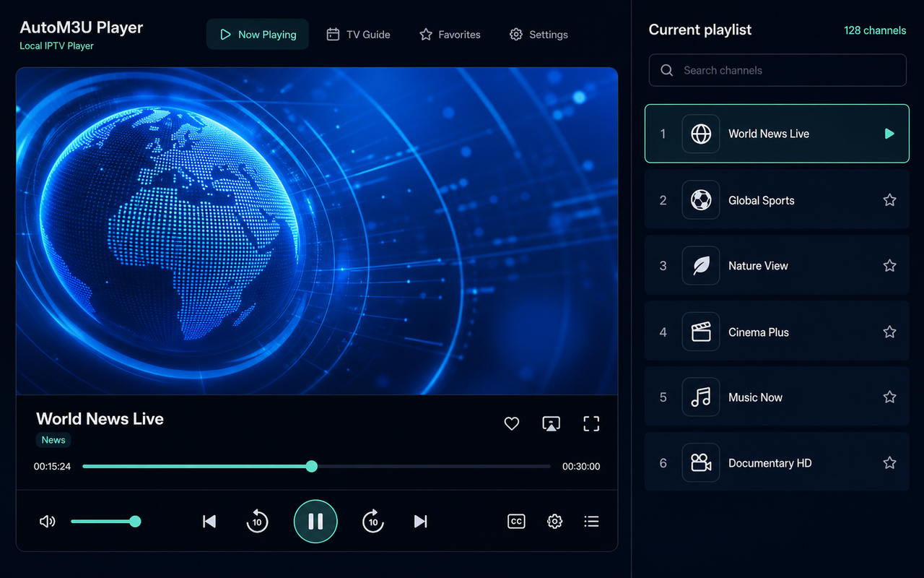924x578 pixels.
Task: Click the 128 channels count
Action: pyautogui.click(x=875, y=30)
